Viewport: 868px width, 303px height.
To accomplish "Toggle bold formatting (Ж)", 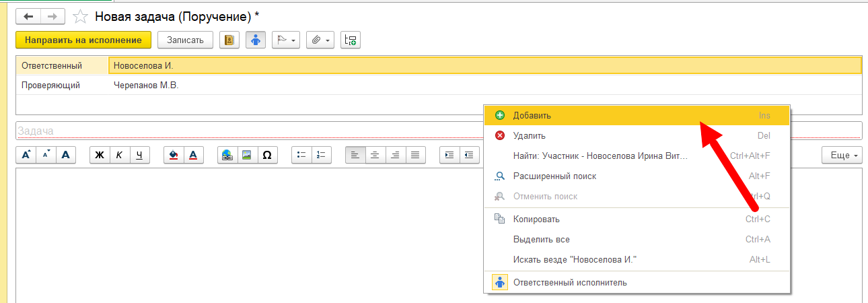I will (x=100, y=155).
